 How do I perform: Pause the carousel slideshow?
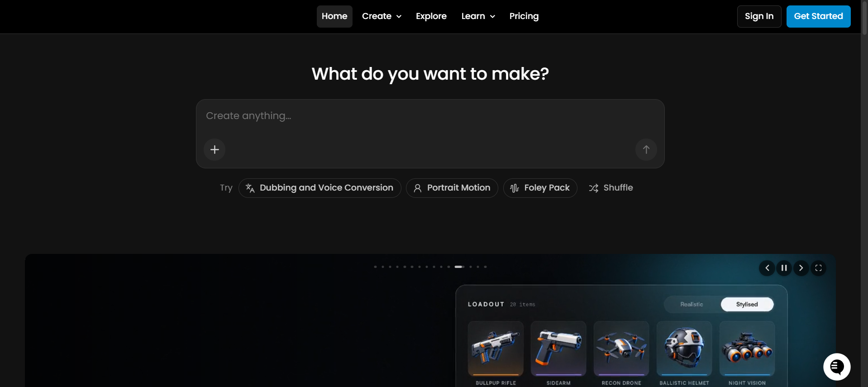pos(784,268)
